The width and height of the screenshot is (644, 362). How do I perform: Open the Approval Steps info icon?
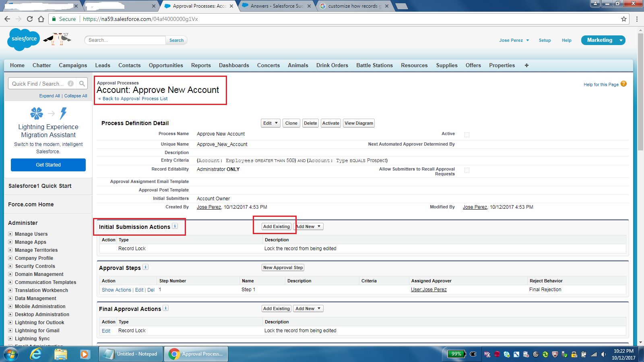pos(146,267)
